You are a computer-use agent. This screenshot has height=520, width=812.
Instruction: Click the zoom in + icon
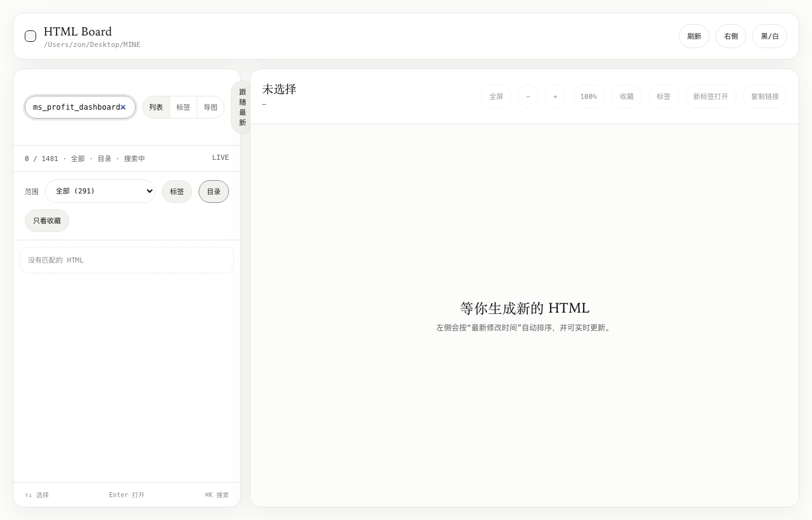[x=555, y=96]
